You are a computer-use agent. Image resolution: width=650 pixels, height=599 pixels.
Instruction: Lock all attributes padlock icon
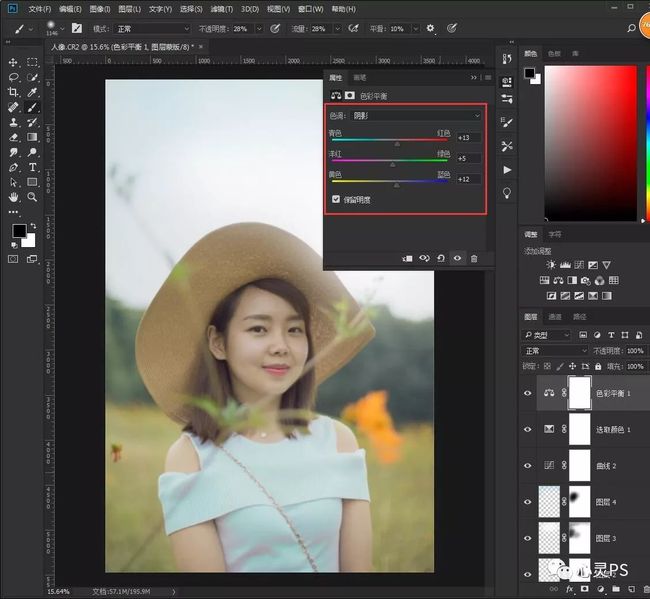598,366
